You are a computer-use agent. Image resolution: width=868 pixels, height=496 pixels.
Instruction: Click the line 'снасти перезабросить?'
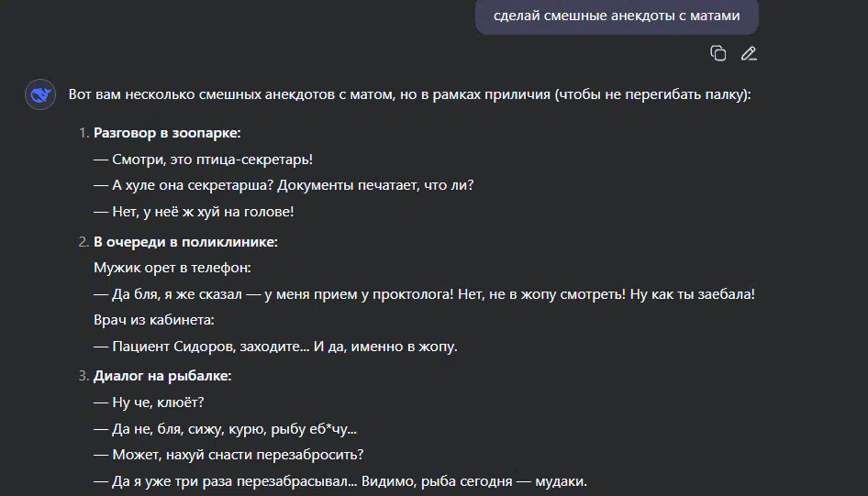[x=228, y=455]
